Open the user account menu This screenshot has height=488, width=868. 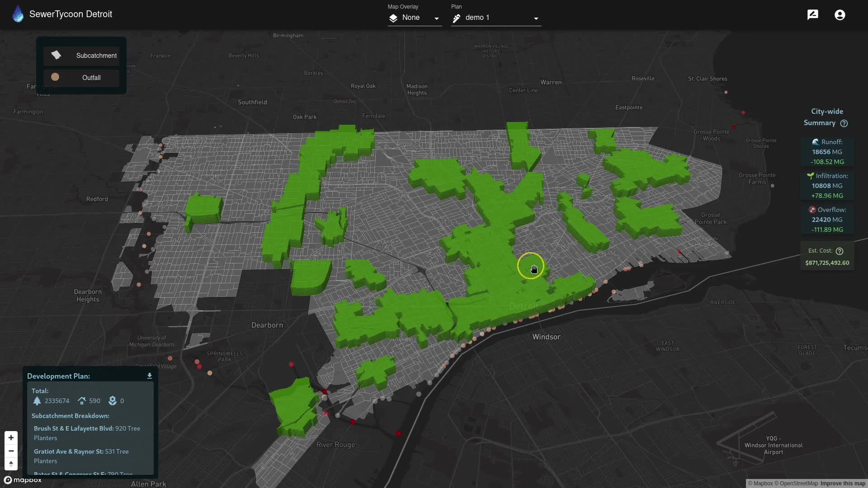coord(840,15)
